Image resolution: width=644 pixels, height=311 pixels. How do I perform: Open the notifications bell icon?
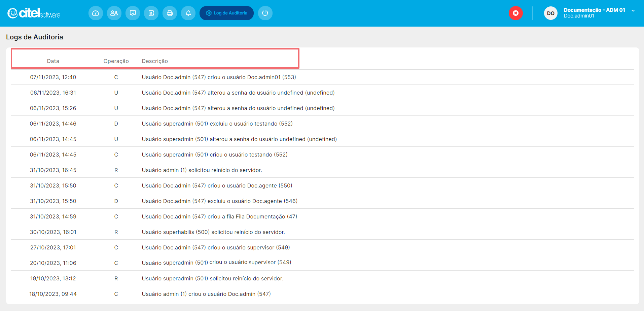click(x=188, y=13)
